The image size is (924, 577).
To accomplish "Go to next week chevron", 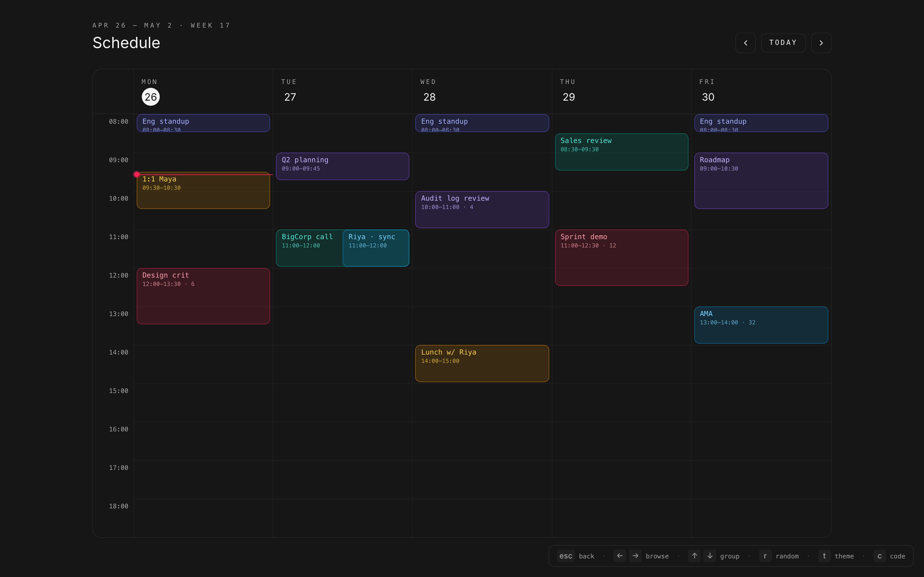I will (821, 43).
